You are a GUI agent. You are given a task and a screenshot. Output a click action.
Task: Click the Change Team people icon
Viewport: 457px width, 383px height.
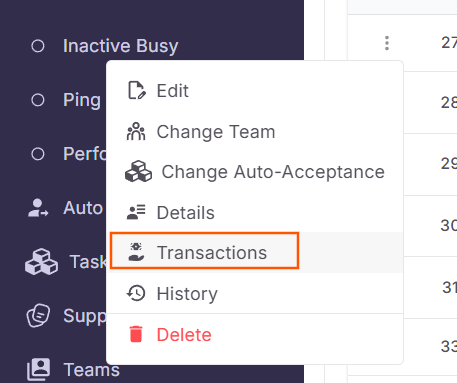click(x=136, y=131)
